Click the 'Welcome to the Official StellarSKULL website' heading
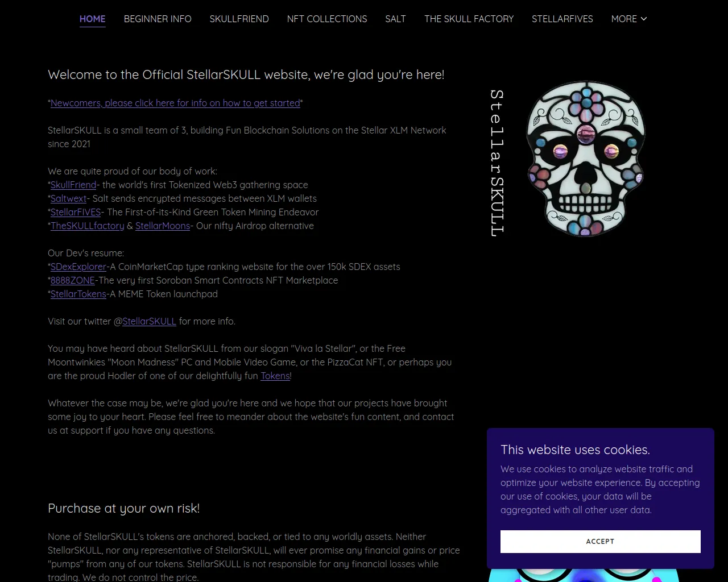 (x=246, y=74)
